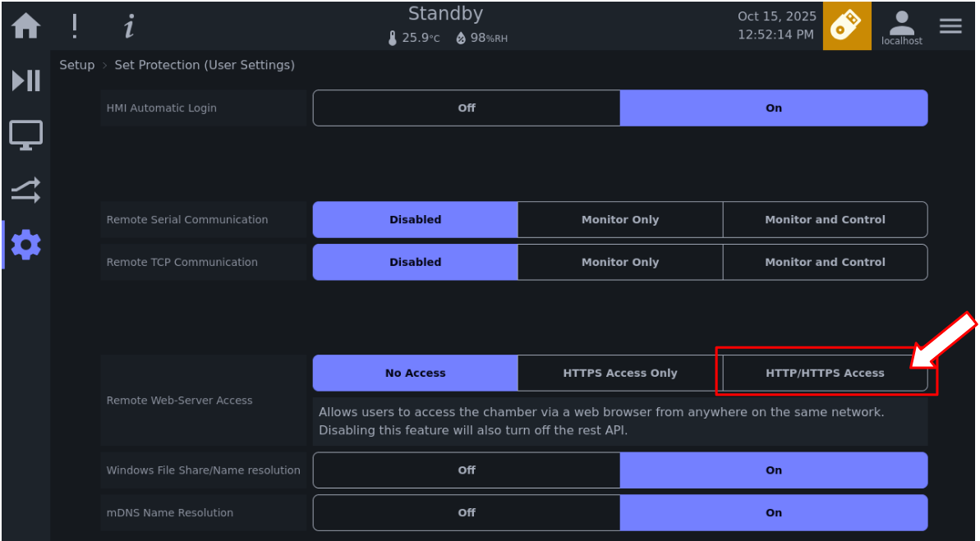Click the Remote Serial Communication label
This screenshot has height=541, width=980.
point(186,220)
